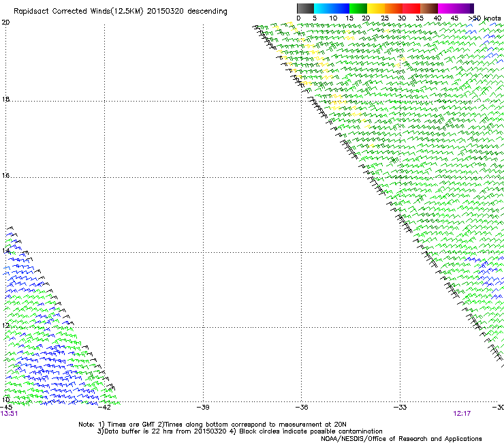Click the magenta 40-45 knots color swatch
504x443 pixels.
coord(447,8)
